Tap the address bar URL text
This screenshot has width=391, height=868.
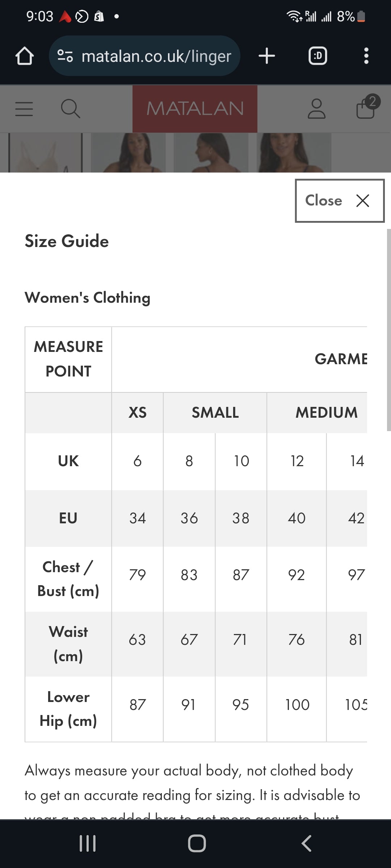tap(156, 56)
